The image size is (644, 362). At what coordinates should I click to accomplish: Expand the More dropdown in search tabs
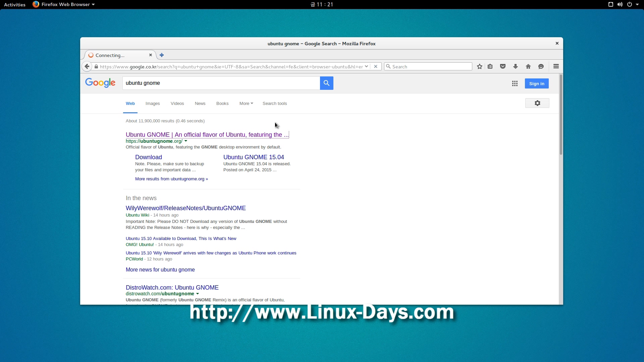click(246, 103)
